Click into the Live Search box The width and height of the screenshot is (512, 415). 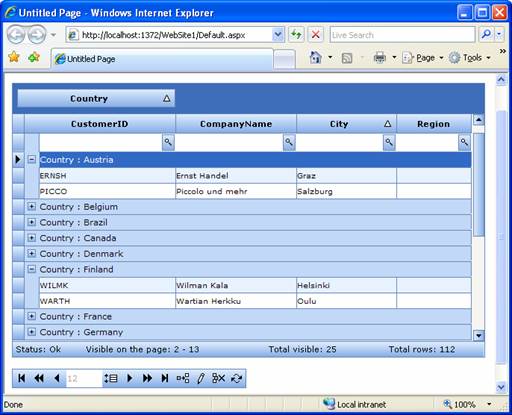click(x=402, y=35)
